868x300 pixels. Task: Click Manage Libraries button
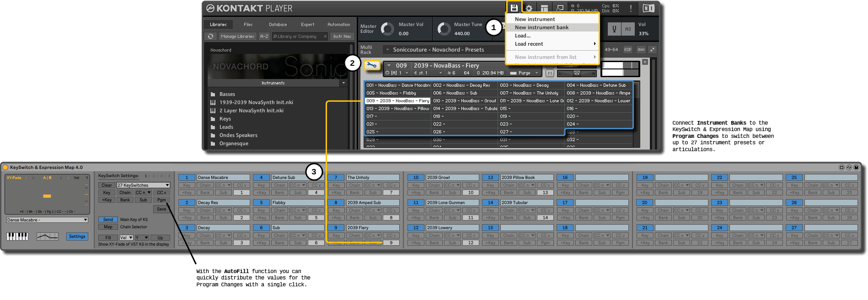tap(237, 37)
